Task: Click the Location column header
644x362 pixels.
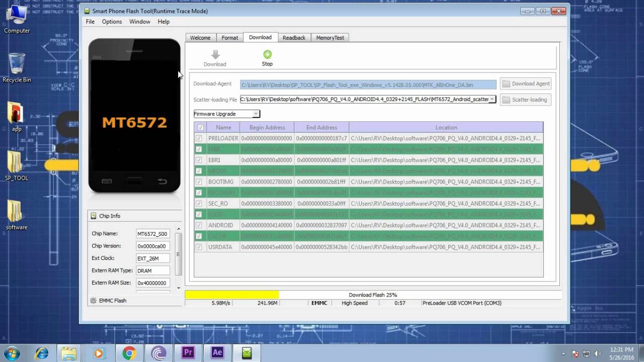Action: pyautogui.click(x=446, y=128)
